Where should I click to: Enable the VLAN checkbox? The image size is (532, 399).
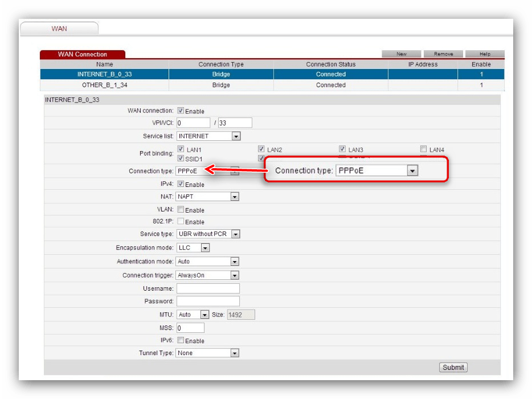pos(181,210)
